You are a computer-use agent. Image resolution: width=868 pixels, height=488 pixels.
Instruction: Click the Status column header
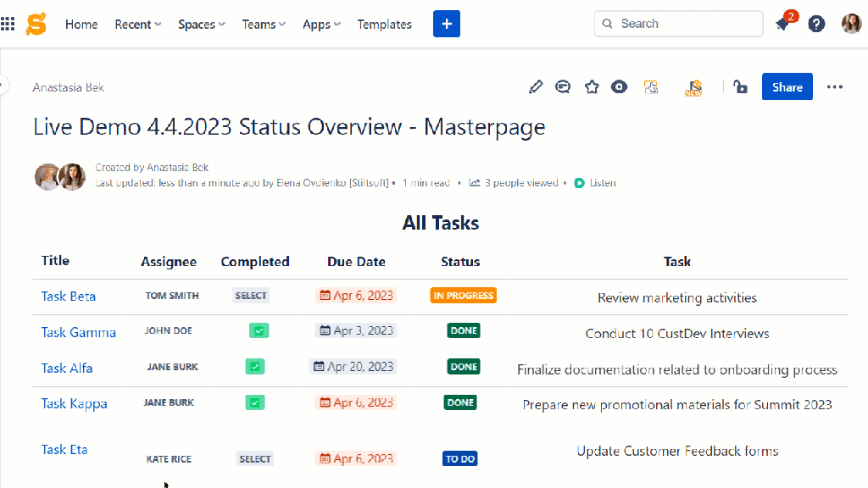(460, 262)
